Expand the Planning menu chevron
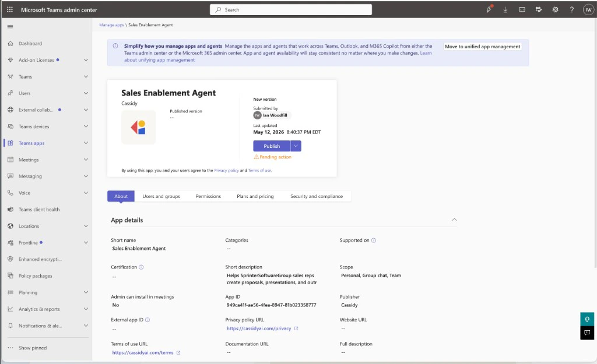This screenshot has width=597, height=364. pyautogui.click(x=86, y=292)
